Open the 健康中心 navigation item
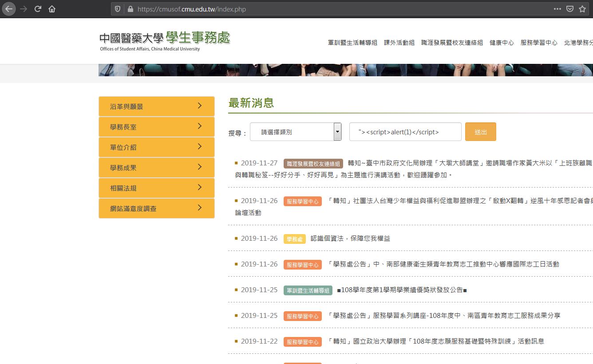 click(502, 43)
